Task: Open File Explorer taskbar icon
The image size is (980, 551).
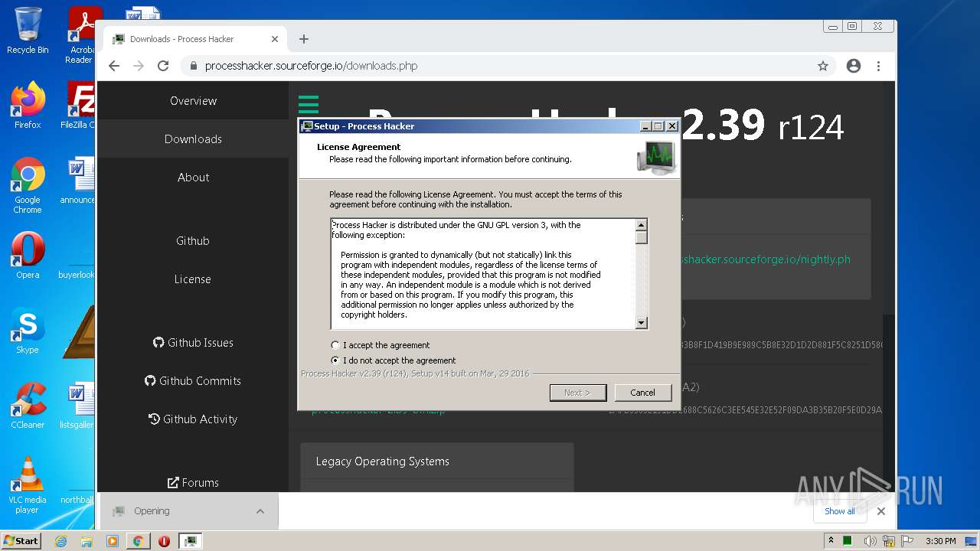Action: pyautogui.click(x=87, y=541)
